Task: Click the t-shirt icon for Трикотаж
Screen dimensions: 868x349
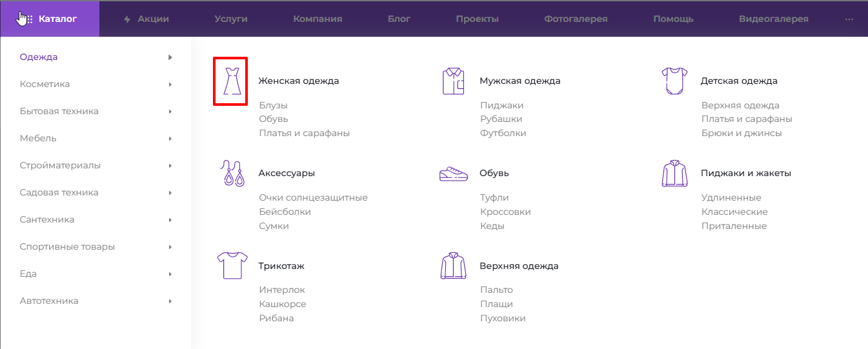Action: (231, 266)
